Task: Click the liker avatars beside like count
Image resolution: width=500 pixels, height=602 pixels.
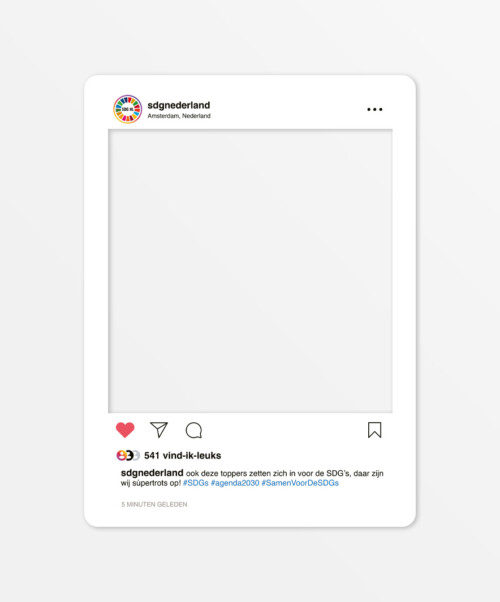Action: point(128,455)
